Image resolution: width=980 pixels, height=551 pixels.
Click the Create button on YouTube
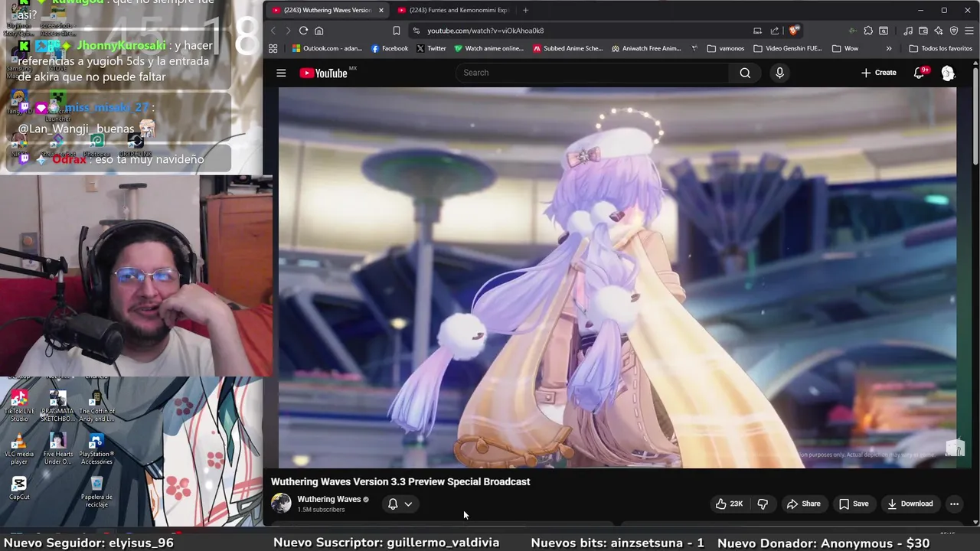878,73
